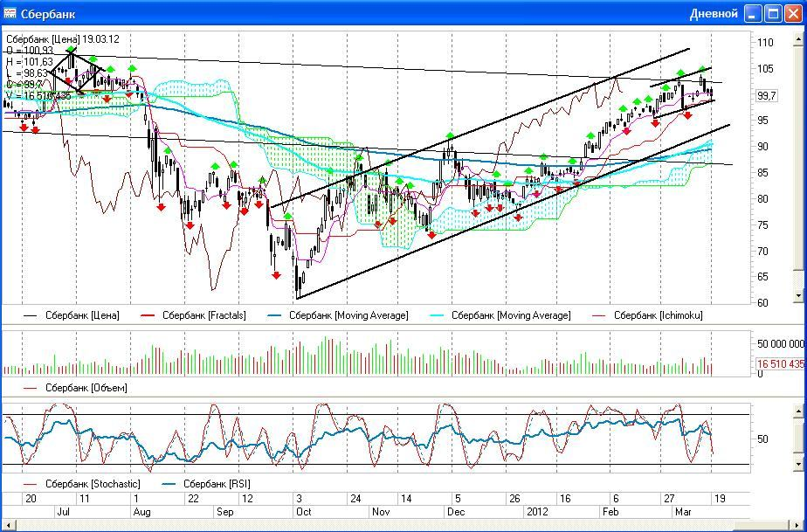807x532 pixels.
Task: Click the Сбербанк window title
Action: [x=48, y=14]
